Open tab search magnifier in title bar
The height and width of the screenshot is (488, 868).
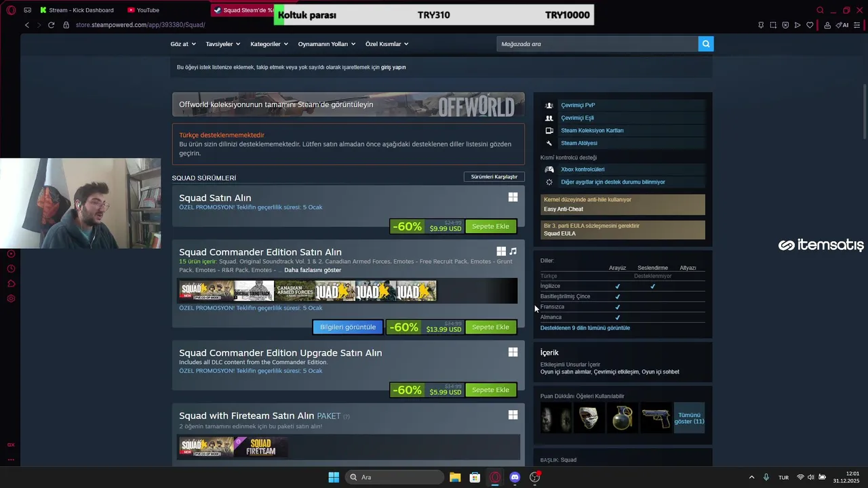[820, 10]
